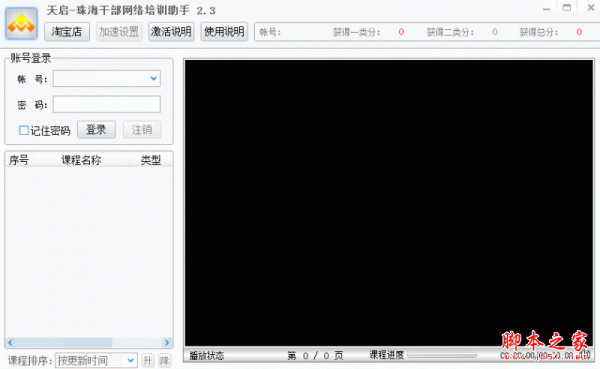This screenshot has width=600, height=369.
Task: Click the 升 ascending sort button
Action: click(147, 360)
